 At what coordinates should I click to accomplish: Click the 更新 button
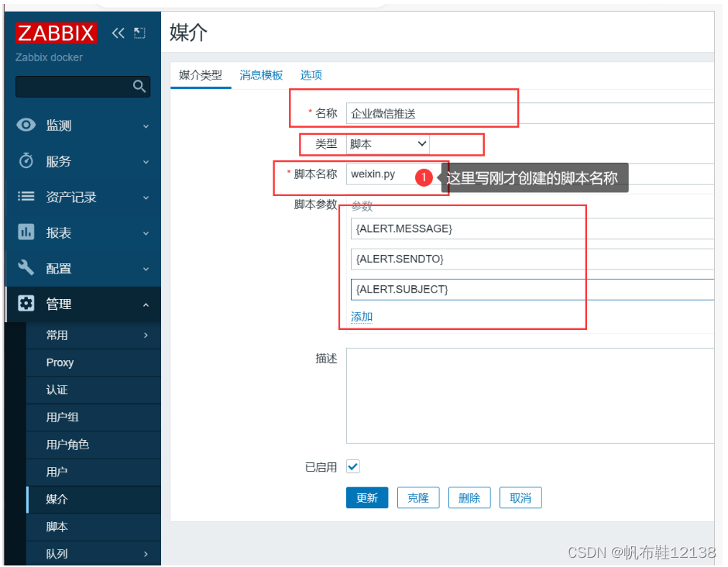click(367, 498)
